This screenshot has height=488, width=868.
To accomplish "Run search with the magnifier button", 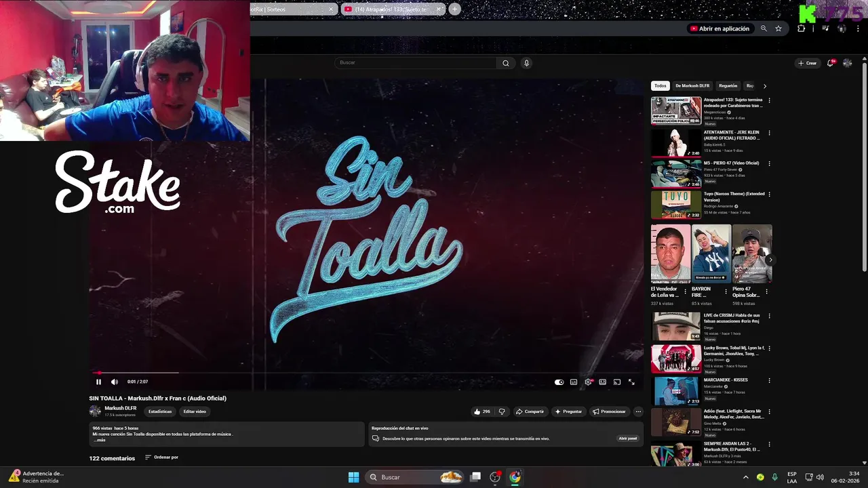I will click(505, 63).
